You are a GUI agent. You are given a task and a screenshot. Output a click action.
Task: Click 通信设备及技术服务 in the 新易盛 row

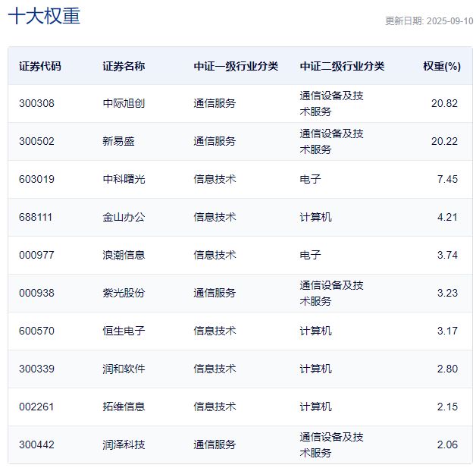click(331, 142)
